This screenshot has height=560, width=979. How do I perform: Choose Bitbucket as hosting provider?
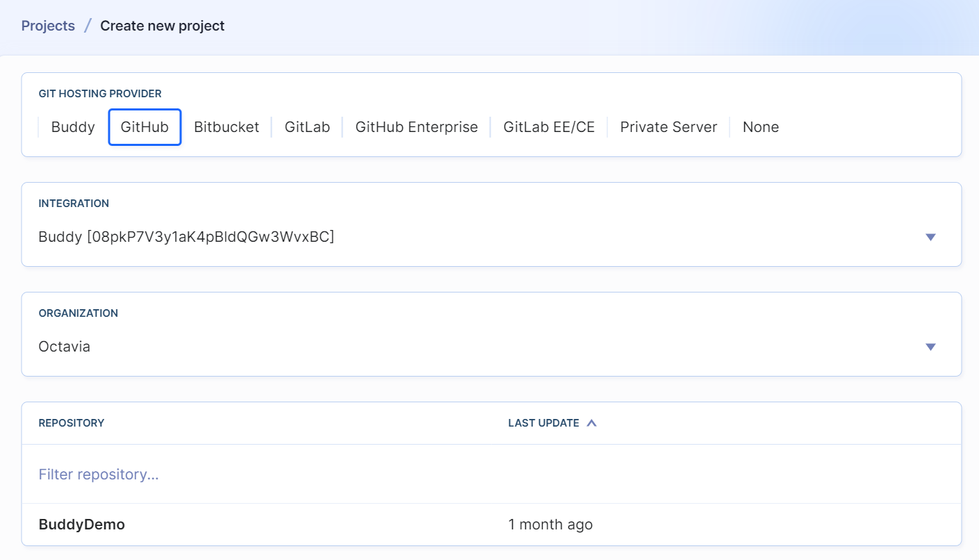pyautogui.click(x=227, y=127)
